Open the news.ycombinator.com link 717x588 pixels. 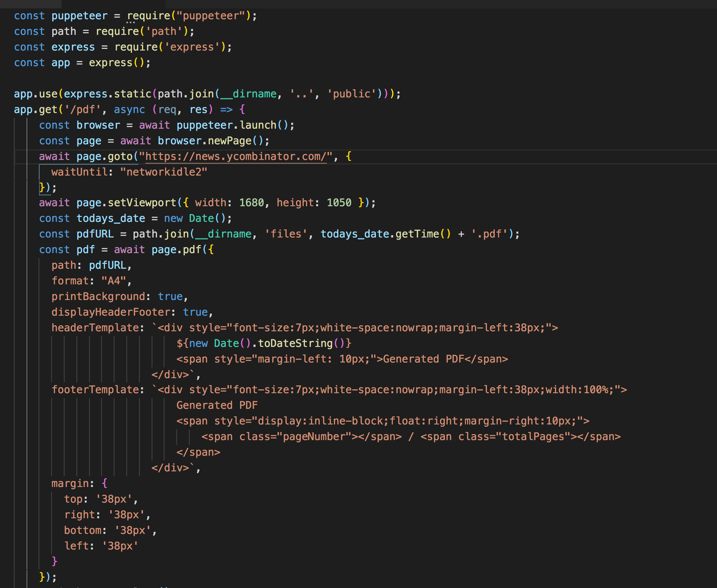click(x=236, y=156)
